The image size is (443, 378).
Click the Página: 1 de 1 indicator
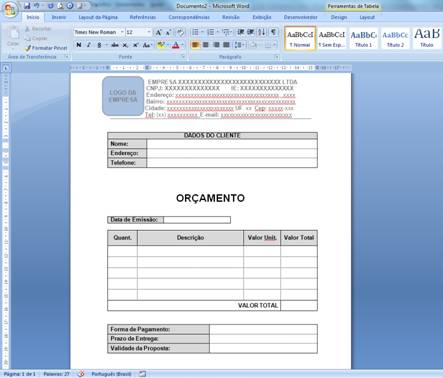(x=20, y=374)
